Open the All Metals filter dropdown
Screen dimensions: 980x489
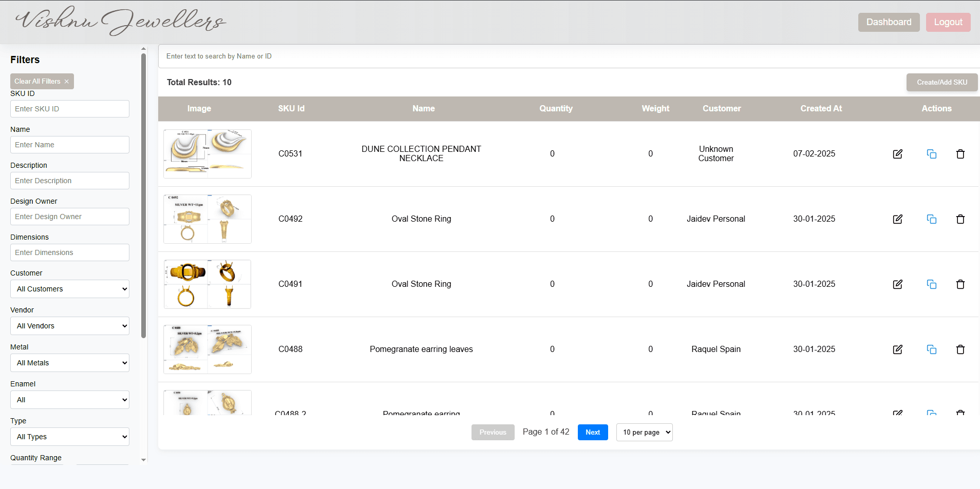tap(70, 363)
